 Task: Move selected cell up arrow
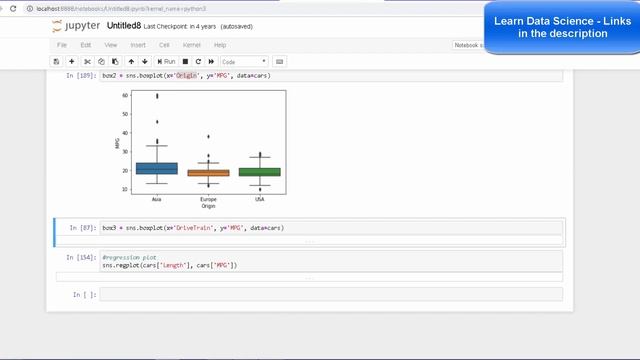pyautogui.click(x=131, y=62)
